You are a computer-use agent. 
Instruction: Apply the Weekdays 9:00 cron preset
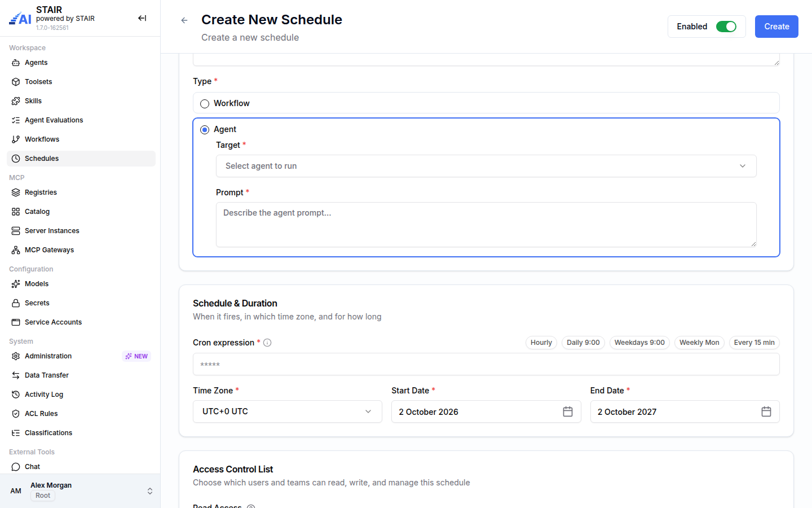tap(639, 343)
